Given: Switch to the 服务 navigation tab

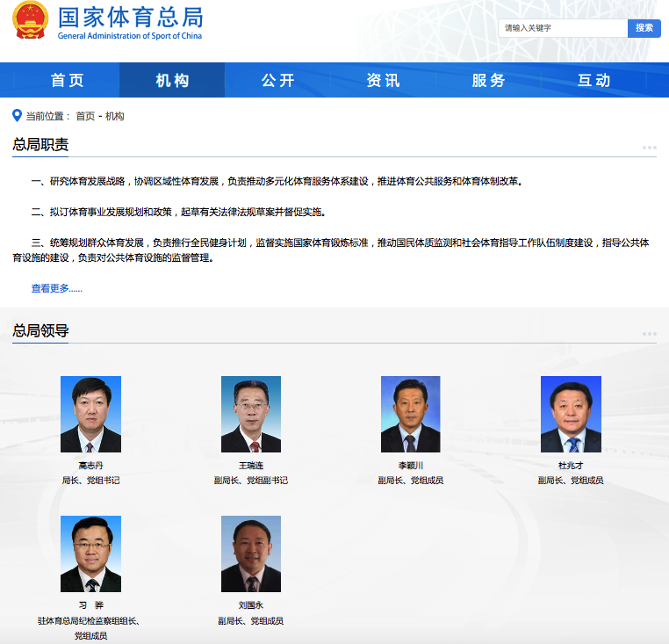Looking at the screenshot, I should pos(488,80).
